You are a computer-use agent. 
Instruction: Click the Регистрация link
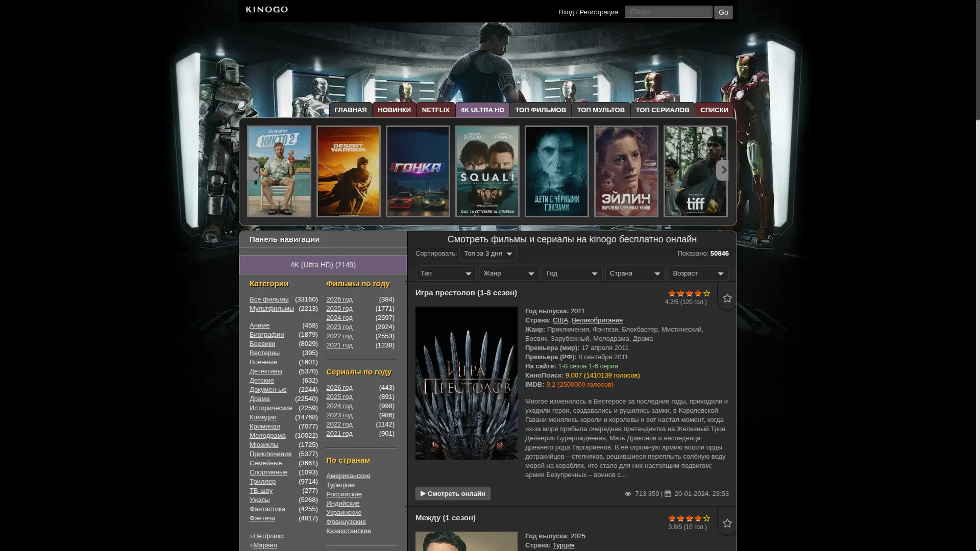tap(599, 12)
